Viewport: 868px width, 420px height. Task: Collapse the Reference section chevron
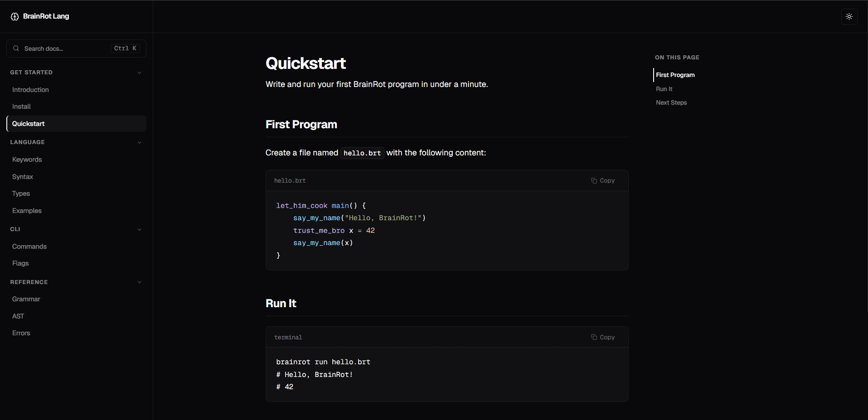pos(140,282)
